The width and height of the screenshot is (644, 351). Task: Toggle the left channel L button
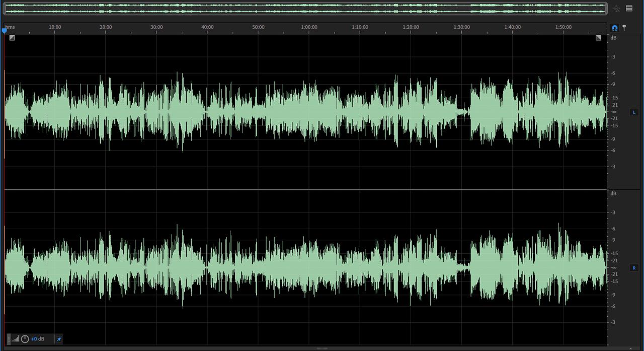pos(634,112)
